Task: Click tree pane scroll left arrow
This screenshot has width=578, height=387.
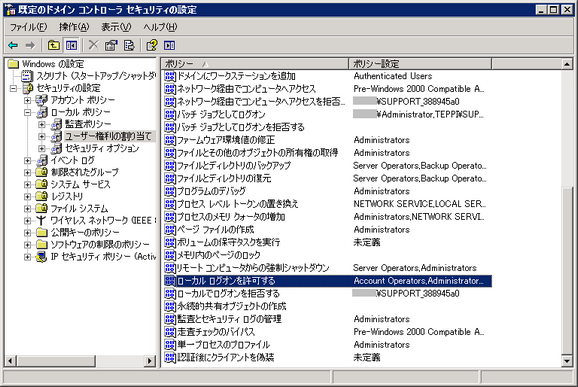Action: click(x=11, y=361)
